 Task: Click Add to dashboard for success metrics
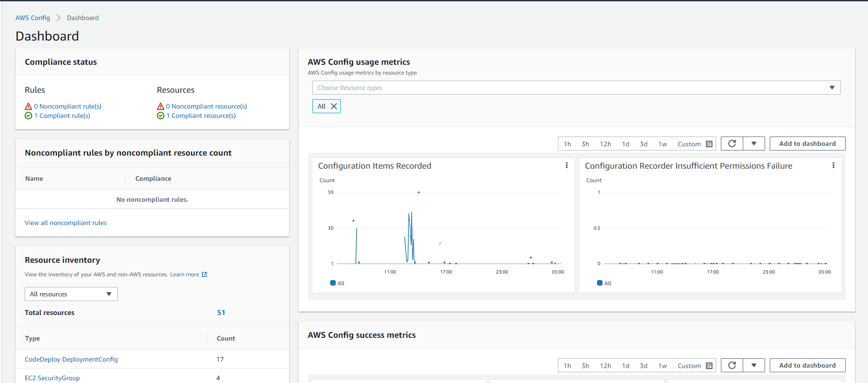pos(807,365)
